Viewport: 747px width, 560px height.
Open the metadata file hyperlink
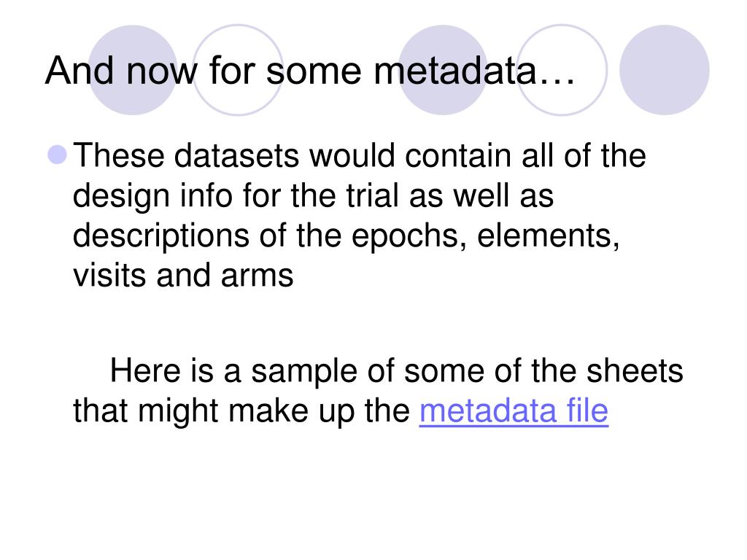coord(514,411)
